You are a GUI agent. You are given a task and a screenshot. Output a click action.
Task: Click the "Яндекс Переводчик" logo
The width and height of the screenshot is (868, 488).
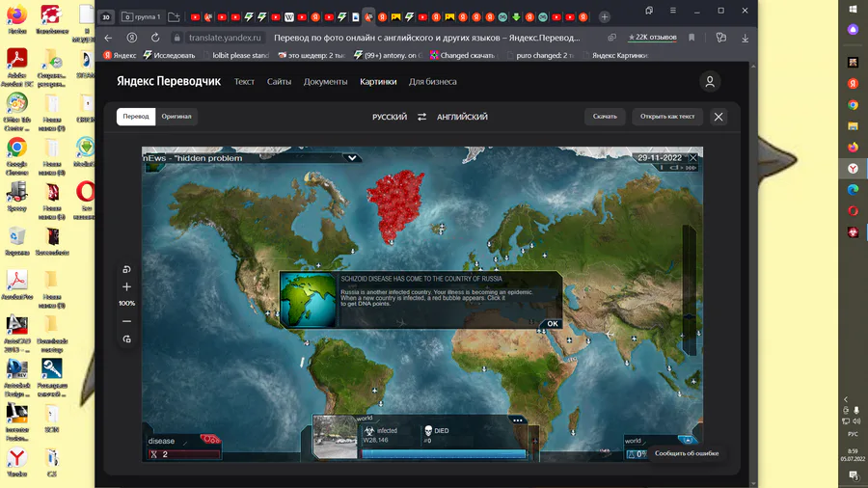click(168, 81)
